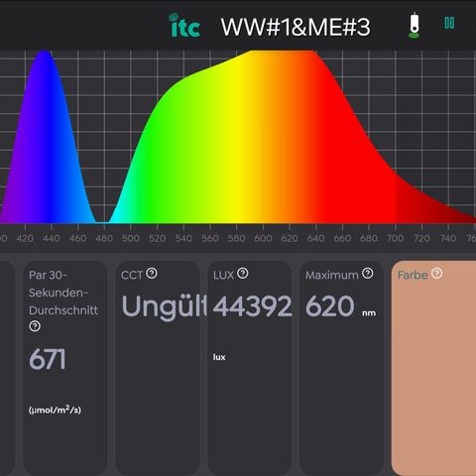The width and height of the screenshot is (476, 476).
Task: Click the 600 label on the wavelength axis
Action: [263, 238]
